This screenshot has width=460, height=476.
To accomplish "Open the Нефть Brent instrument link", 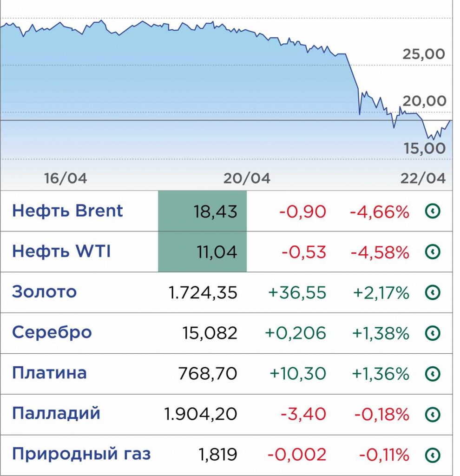I will (x=67, y=211).
